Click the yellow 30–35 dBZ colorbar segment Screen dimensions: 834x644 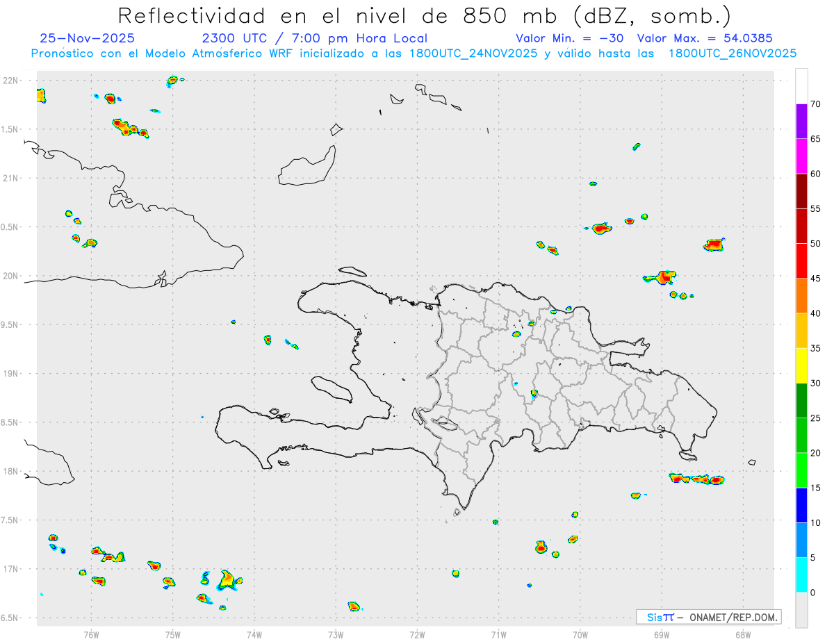801,365
